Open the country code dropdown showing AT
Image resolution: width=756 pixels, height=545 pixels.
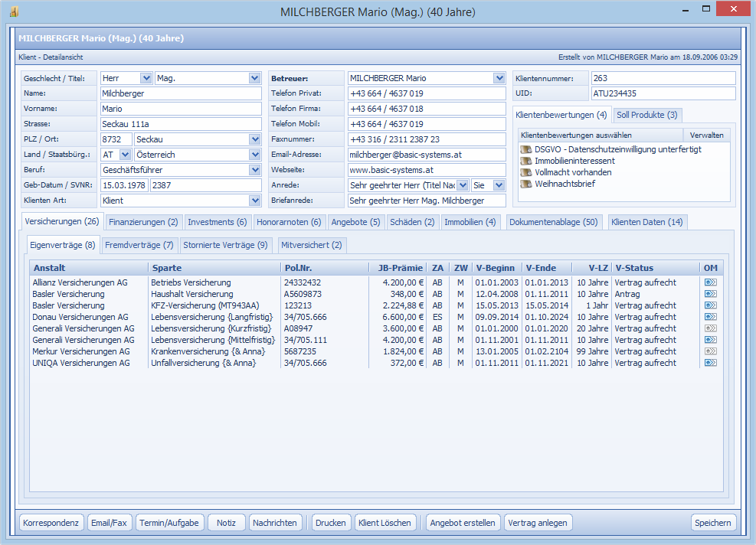(x=125, y=155)
